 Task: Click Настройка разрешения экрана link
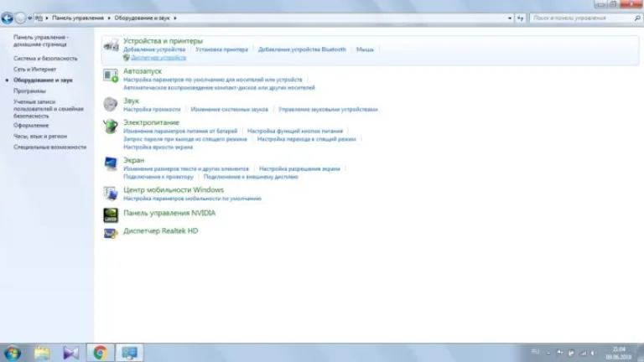[299, 169]
